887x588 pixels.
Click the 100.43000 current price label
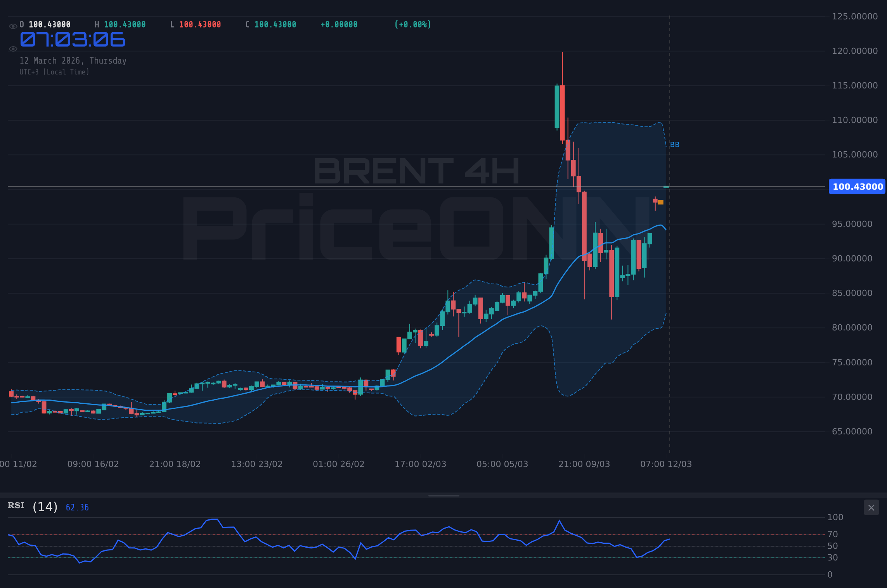pos(858,187)
